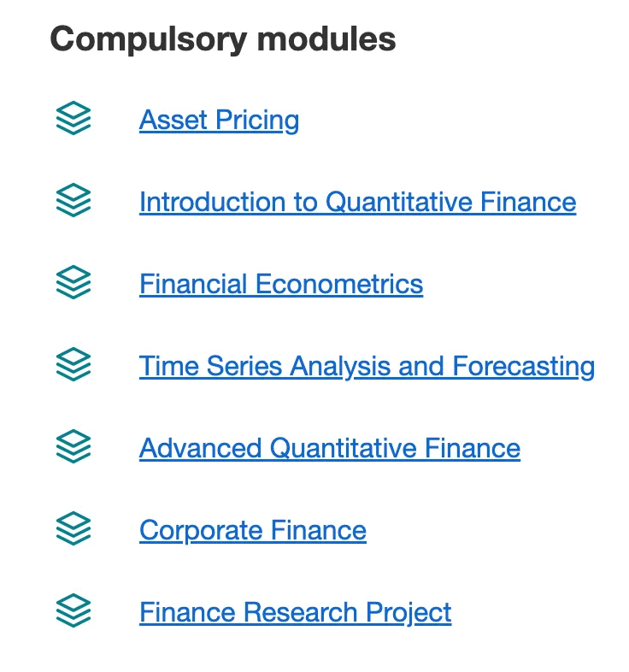Click the Compulsory modules heading
This screenshot has width=629, height=672.
(222, 38)
